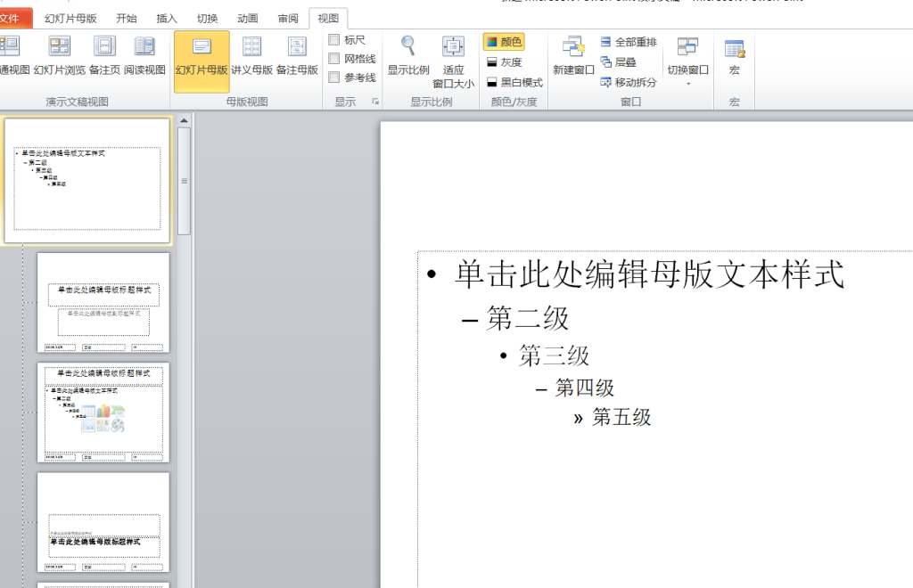
Task: Fit slide with 适应窗口大小
Action: point(453,61)
